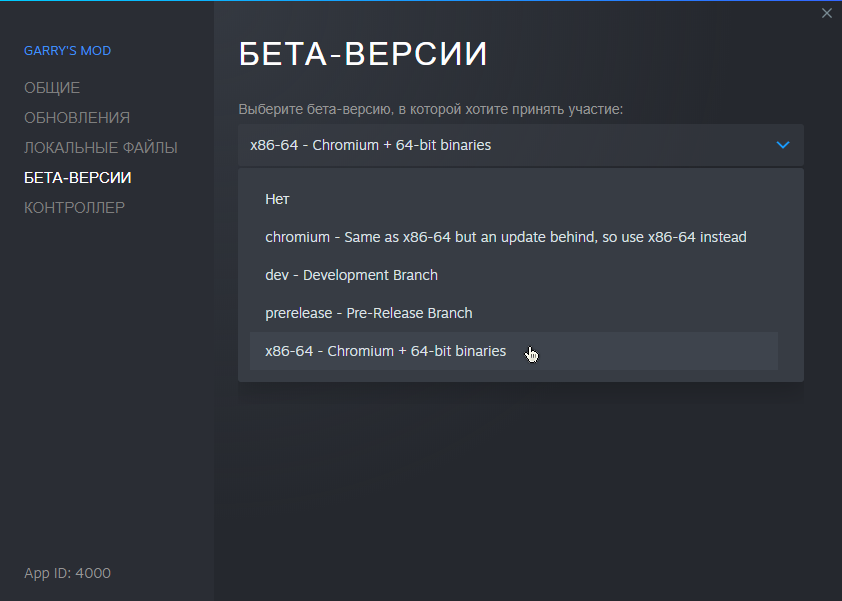Screen dimensions: 842x601
Task: Select the БЕТА-ВЕРСИИ sidebar tab
Action: tap(78, 178)
